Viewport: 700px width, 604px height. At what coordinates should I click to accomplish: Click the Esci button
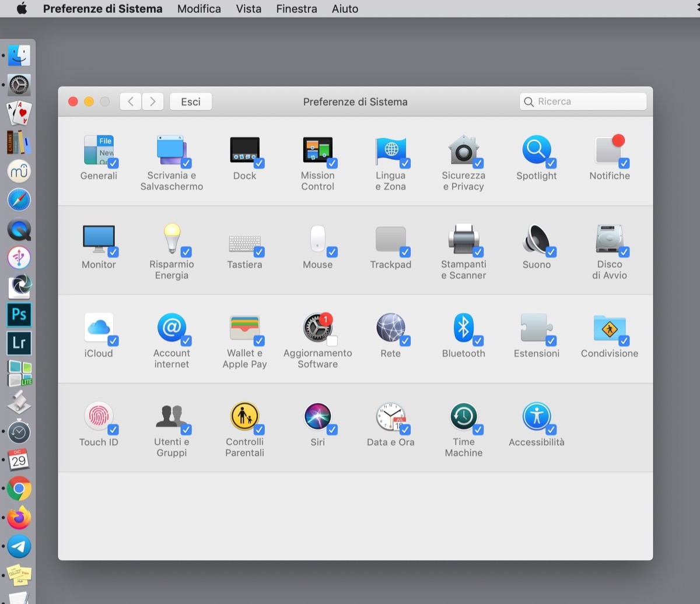point(191,101)
